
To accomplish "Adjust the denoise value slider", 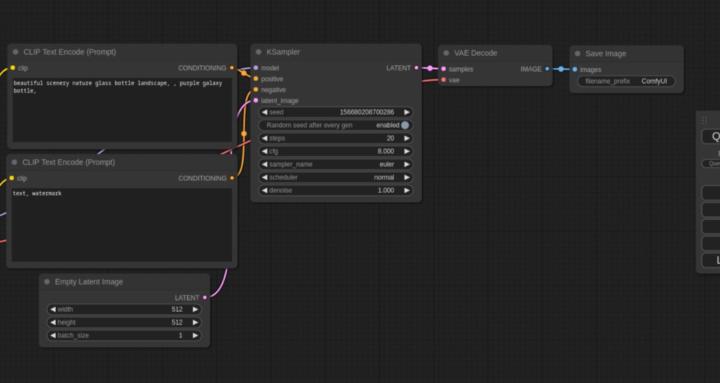I will (335, 190).
